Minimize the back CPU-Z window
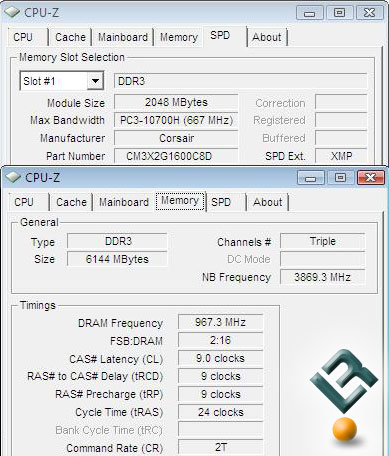The height and width of the screenshot is (456, 389). 309,13
